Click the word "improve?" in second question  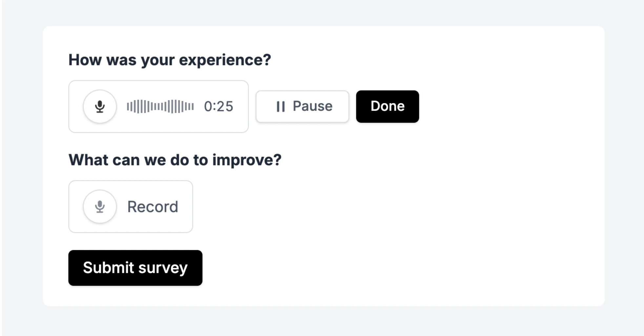pyautogui.click(x=247, y=160)
